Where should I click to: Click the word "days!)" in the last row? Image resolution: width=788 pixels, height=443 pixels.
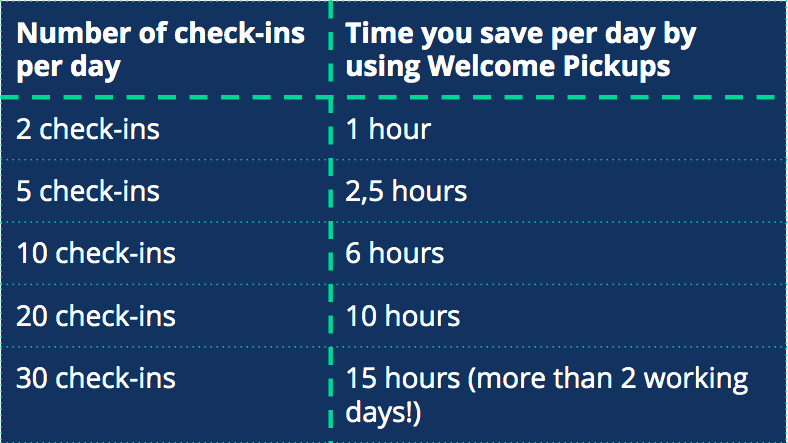(383, 412)
